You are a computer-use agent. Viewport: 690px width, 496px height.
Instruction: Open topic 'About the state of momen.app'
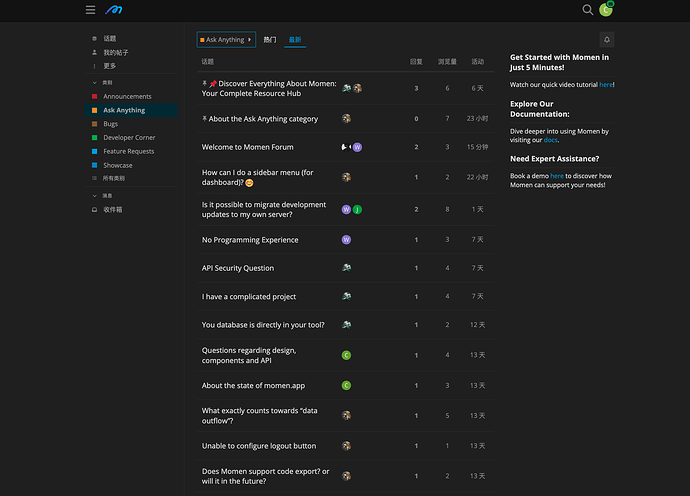tap(253, 386)
